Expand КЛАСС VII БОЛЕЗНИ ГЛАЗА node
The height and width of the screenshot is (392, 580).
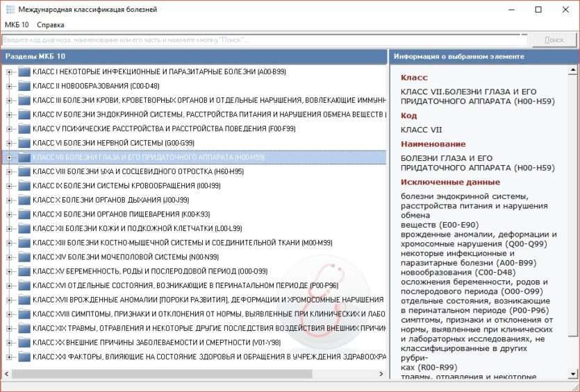tap(9, 157)
